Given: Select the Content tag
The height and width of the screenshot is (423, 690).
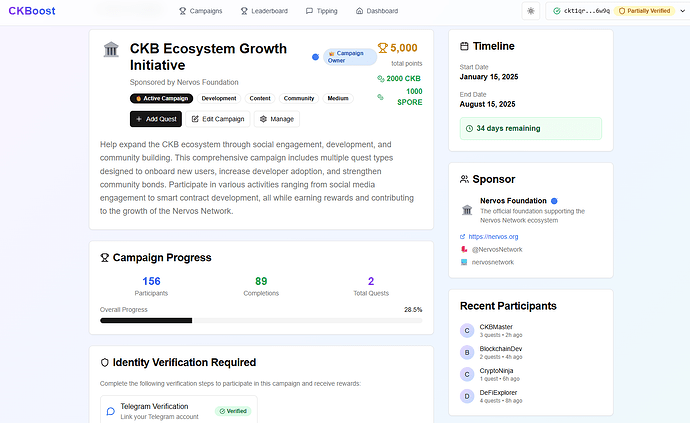Looking at the screenshot, I should click(x=260, y=99).
